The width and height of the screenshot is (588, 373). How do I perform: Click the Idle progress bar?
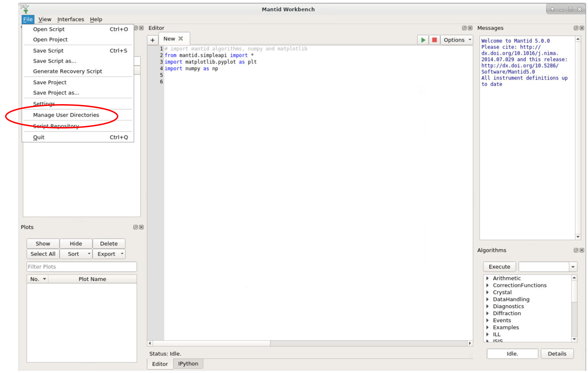[x=512, y=354]
